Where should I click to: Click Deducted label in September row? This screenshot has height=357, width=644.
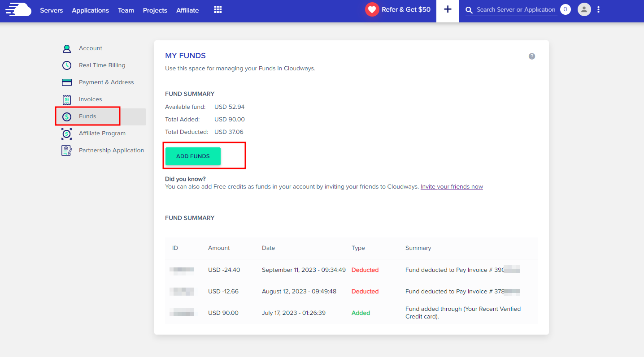365,270
